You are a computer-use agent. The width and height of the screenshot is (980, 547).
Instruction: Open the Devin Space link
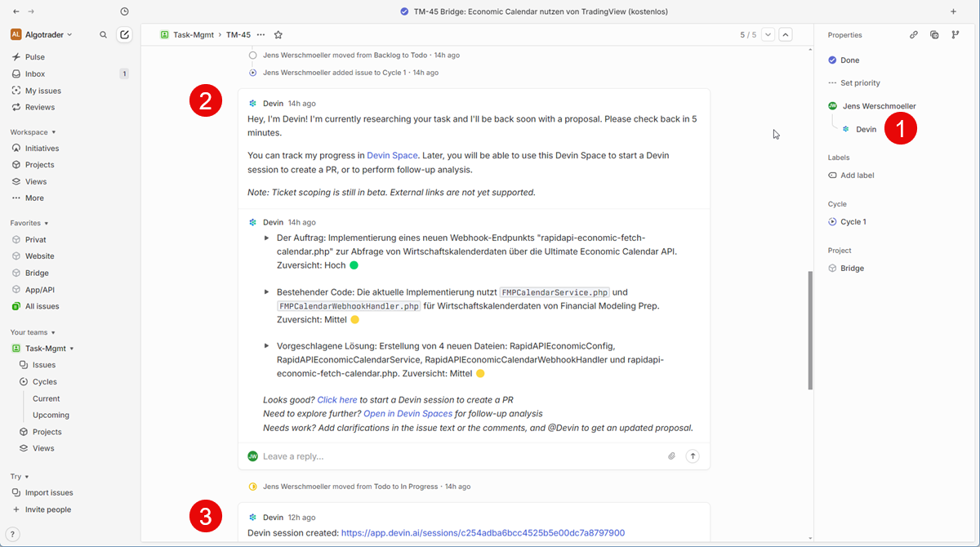(x=392, y=155)
